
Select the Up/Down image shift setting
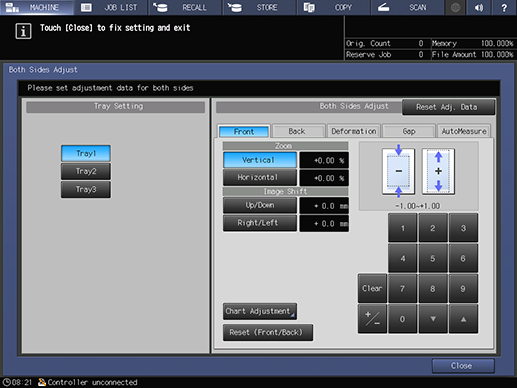coord(260,205)
